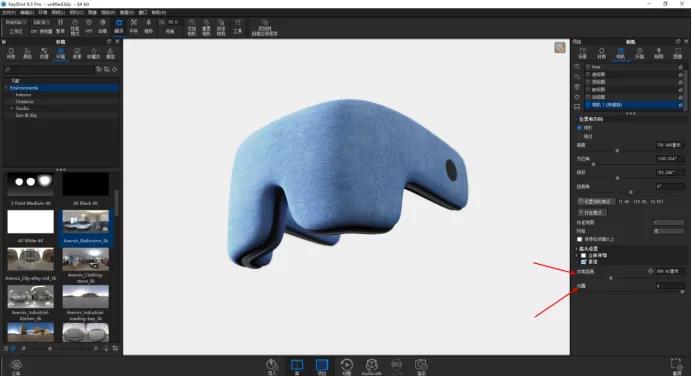The height and width of the screenshot is (376, 692).
Task: Switch library to the 颜色 tab
Action: tap(27, 53)
